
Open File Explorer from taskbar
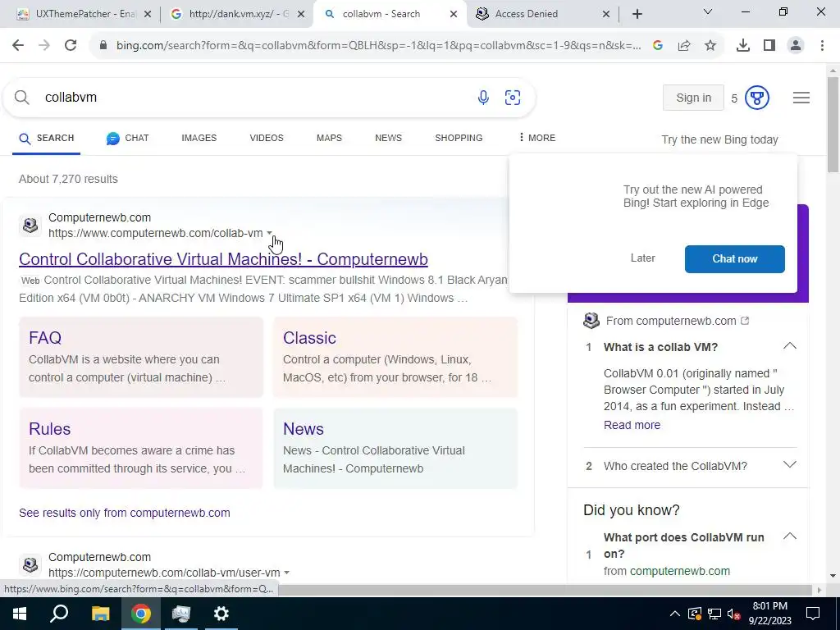pos(100,614)
